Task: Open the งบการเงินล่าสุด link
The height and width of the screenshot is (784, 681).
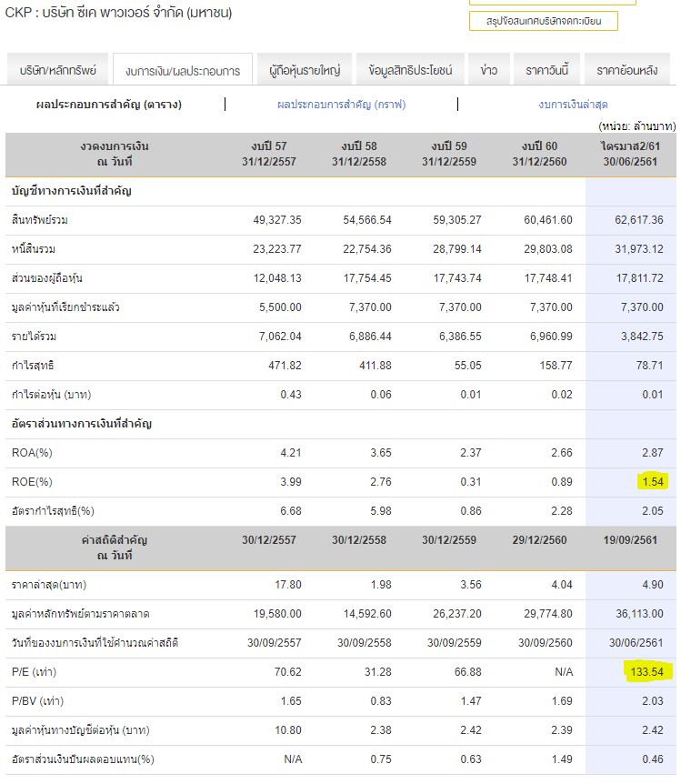Action: [573, 105]
